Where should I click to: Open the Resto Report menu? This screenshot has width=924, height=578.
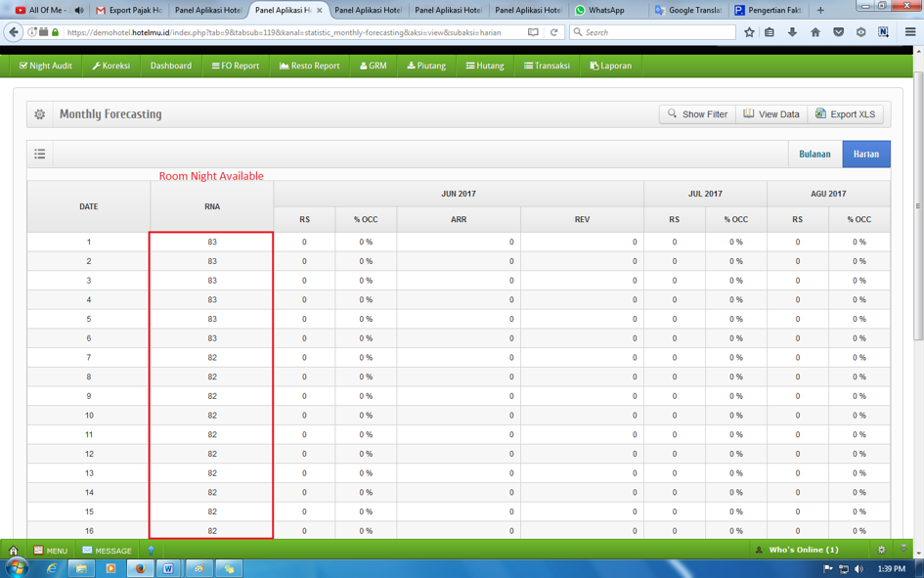click(309, 66)
